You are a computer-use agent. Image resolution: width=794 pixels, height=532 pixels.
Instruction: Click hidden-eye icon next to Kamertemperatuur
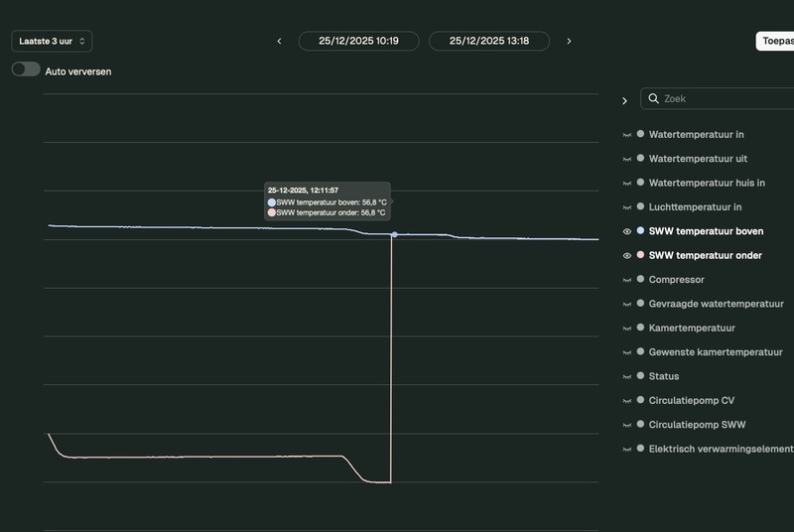pos(626,329)
